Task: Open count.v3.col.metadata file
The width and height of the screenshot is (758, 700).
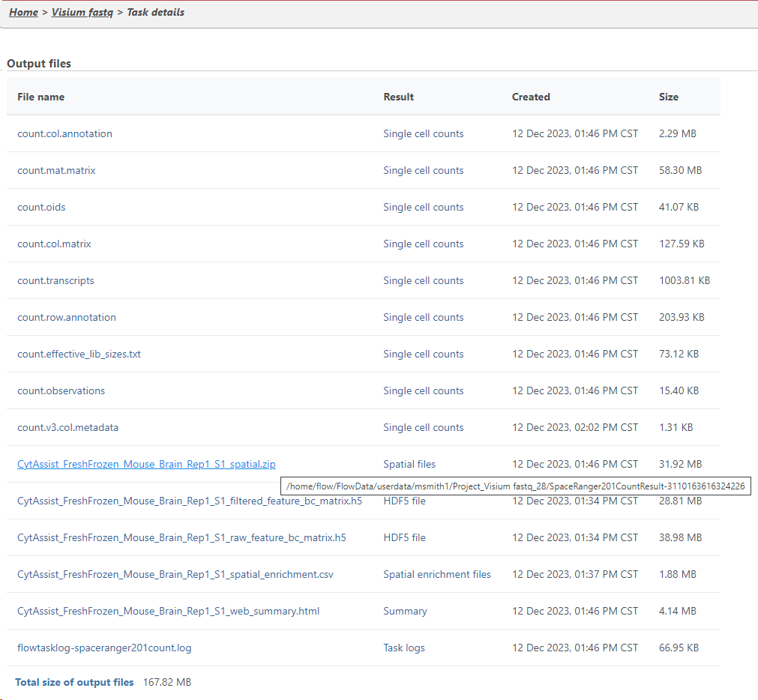Action: point(67,427)
